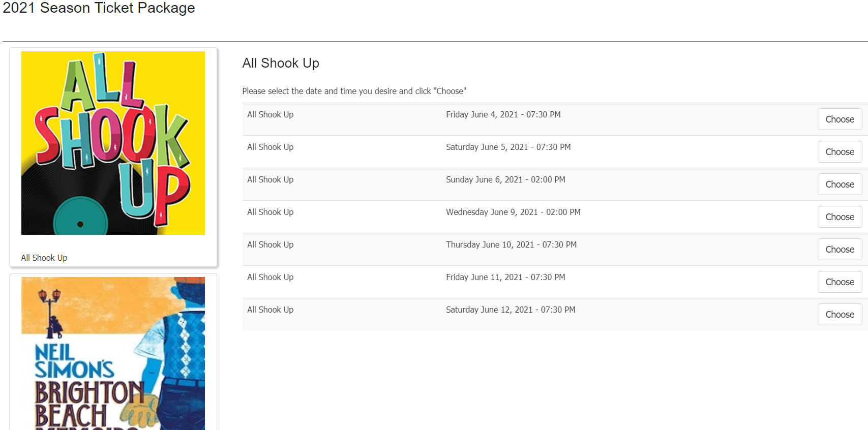
Task: Click All Shook Up name in June 6 row
Action: [x=271, y=179]
